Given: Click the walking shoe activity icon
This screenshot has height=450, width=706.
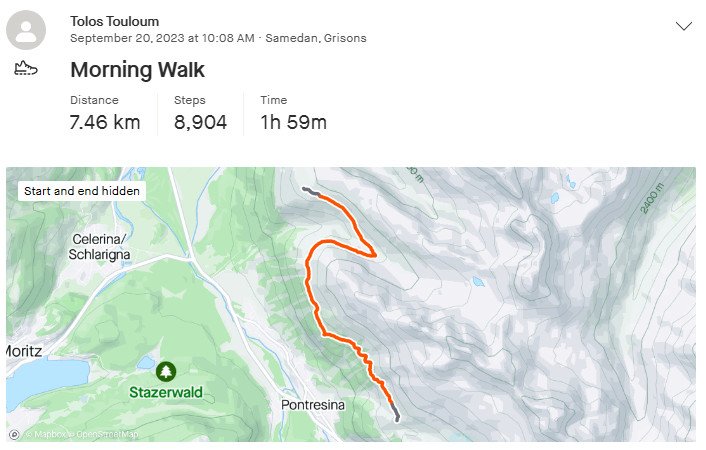Looking at the screenshot, I should (26, 68).
